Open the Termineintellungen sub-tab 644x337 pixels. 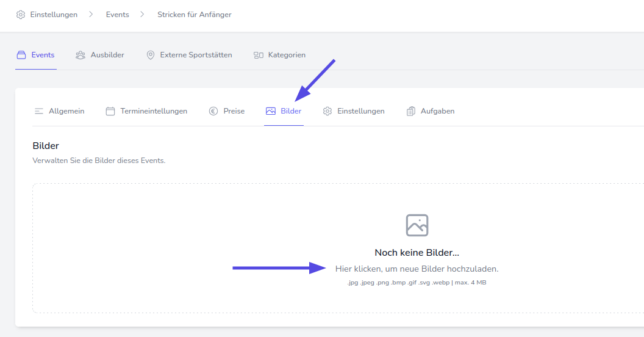[154, 111]
